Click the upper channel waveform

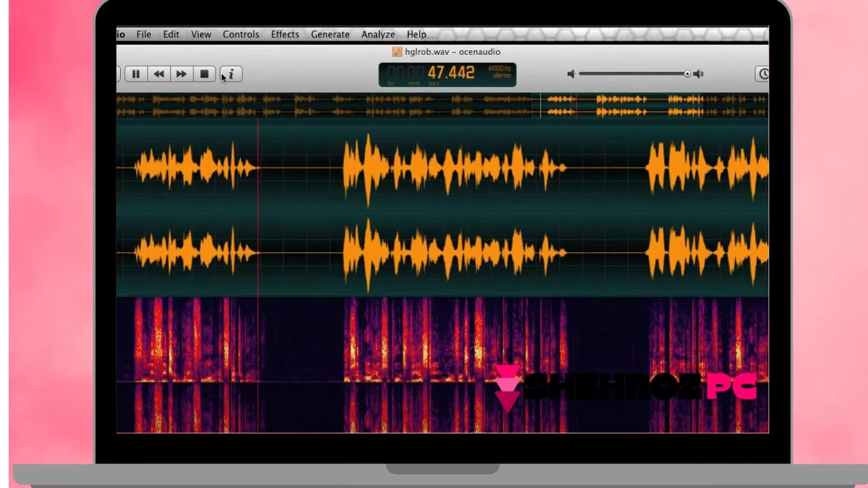pos(442,167)
